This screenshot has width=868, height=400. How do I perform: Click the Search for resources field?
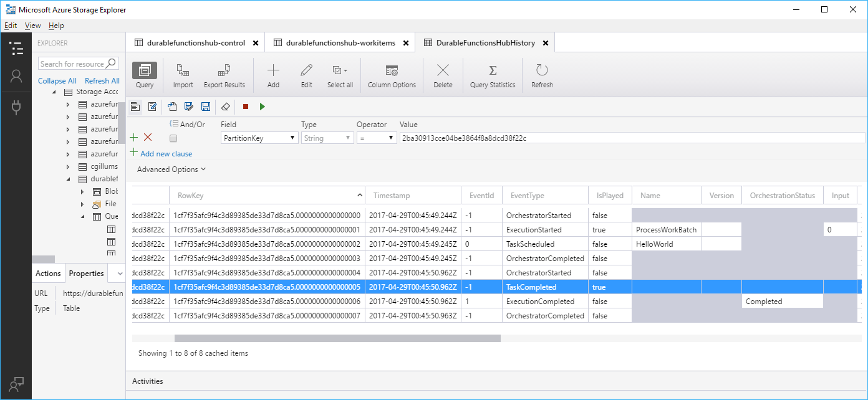(x=74, y=63)
